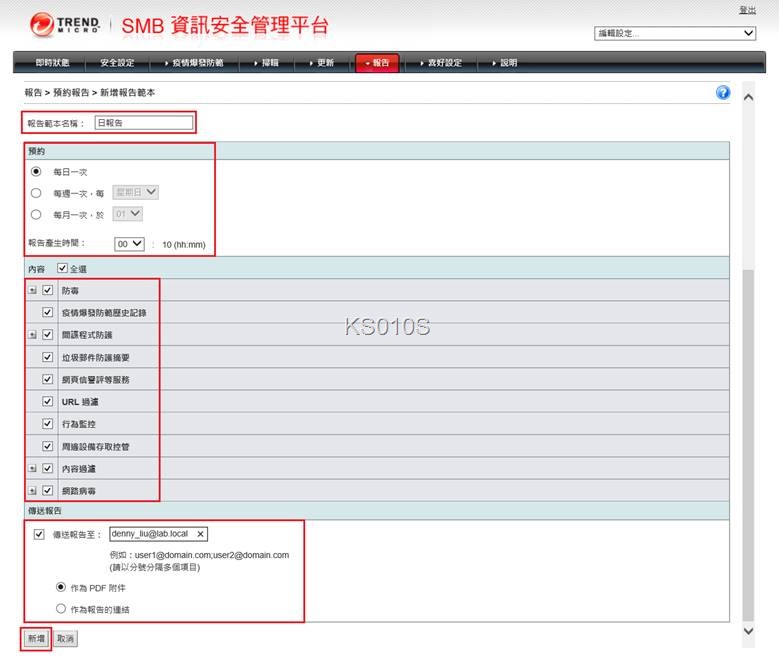Click the 新增 button
The image size is (779, 657).
(36, 639)
